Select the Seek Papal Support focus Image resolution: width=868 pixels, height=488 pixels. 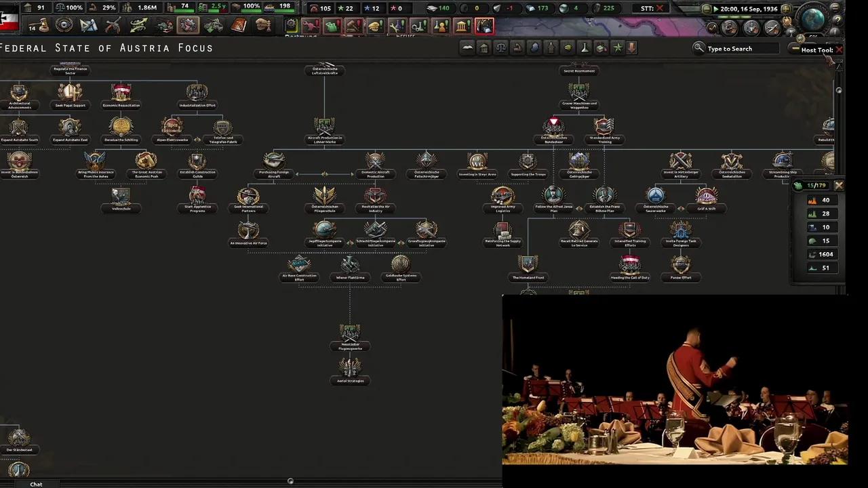point(70,94)
